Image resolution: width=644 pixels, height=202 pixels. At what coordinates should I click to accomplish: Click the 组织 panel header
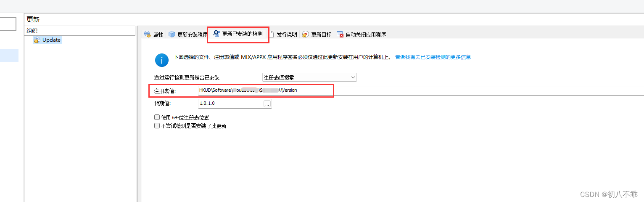79,30
